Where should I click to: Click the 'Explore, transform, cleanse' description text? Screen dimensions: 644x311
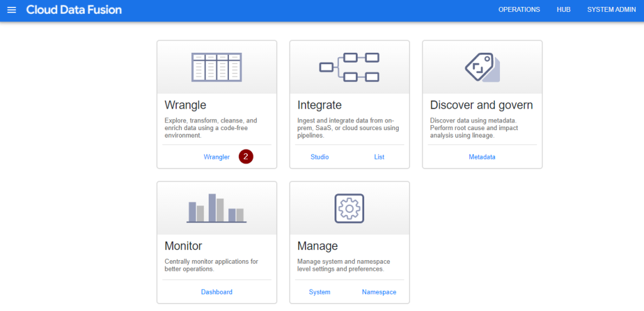coord(211,128)
